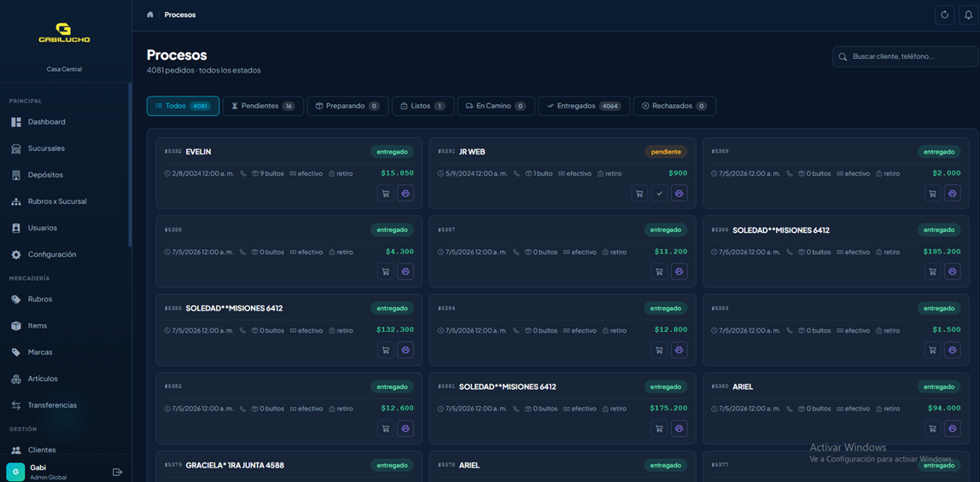Click the $94.000 amount
The image size is (980, 482).
(x=944, y=409)
